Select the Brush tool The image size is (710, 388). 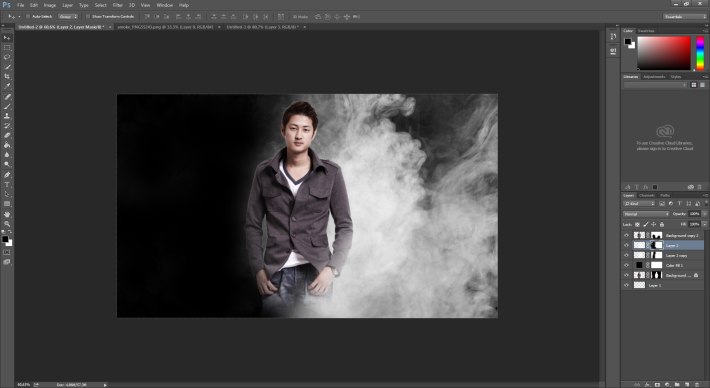(7, 107)
